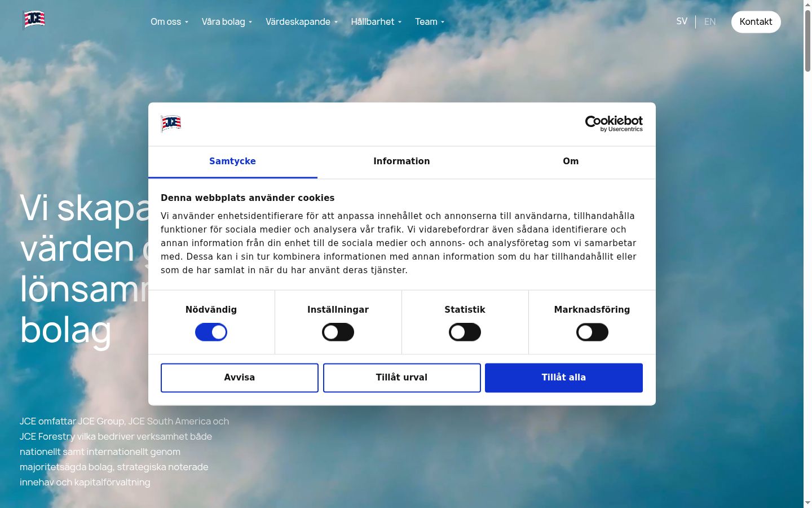Open the Våra bolag dropdown
Image resolution: width=812 pixels, height=508 pixels.
[x=227, y=21]
